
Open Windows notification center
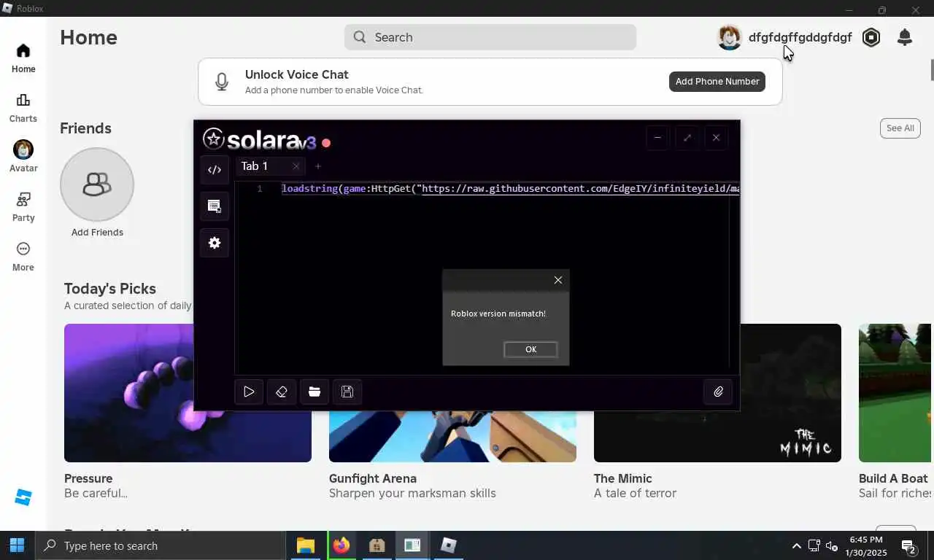pos(908,545)
